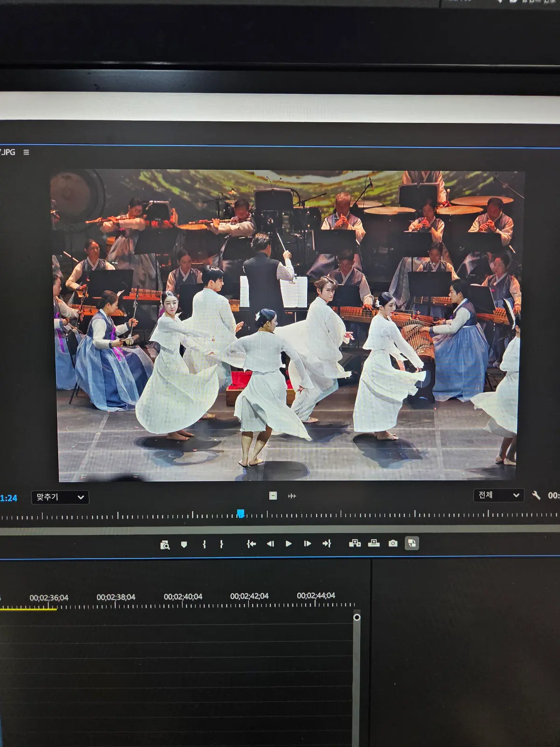Open the source panel hamburger menu
The height and width of the screenshot is (747, 560).
pyautogui.click(x=26, y=152)
